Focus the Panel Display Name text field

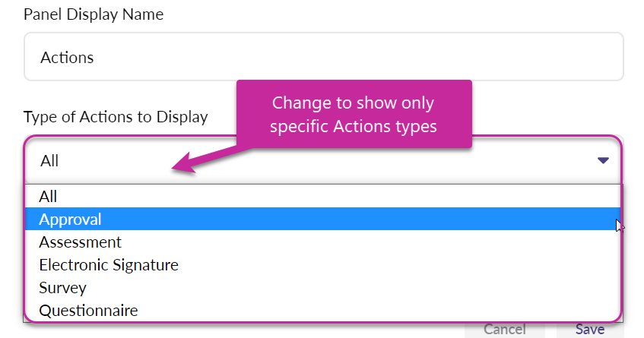[323, 57]
